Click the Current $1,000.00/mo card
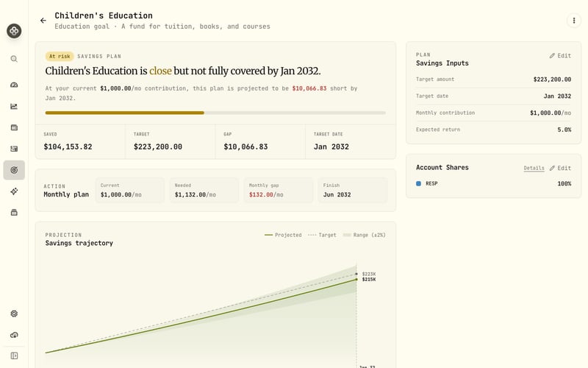The image size is (588, 368). [130, 191]
